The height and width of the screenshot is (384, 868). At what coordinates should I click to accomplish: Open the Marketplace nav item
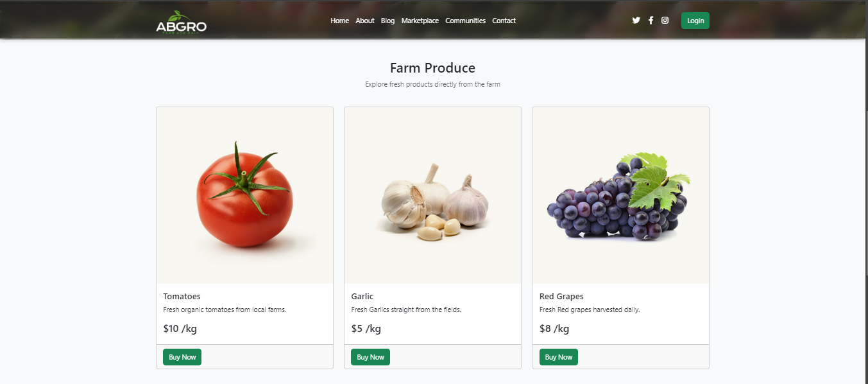coord(420,21)
